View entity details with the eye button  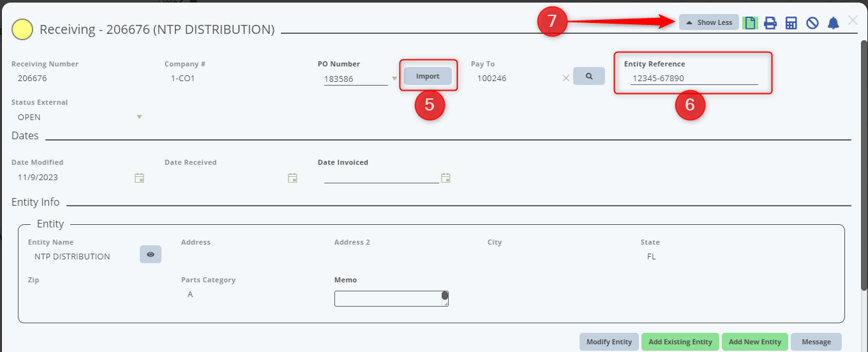(x=151, y=254)
